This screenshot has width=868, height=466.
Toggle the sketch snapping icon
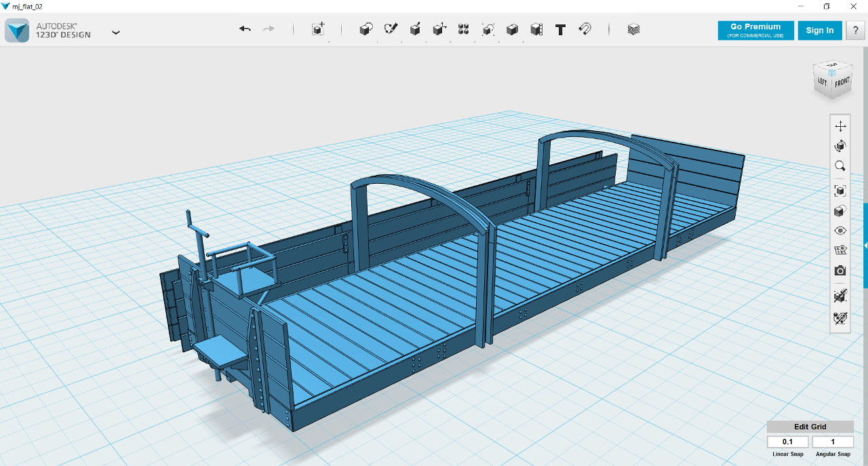pyautogui.click(x=840, y=317)
